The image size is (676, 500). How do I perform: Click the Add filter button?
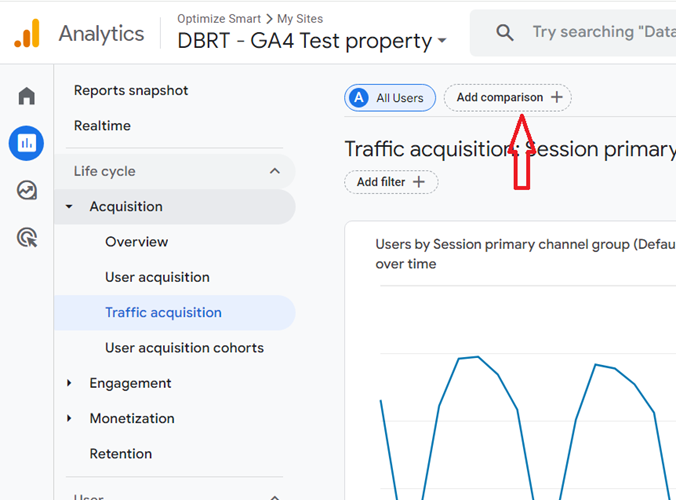coord(391,182)
